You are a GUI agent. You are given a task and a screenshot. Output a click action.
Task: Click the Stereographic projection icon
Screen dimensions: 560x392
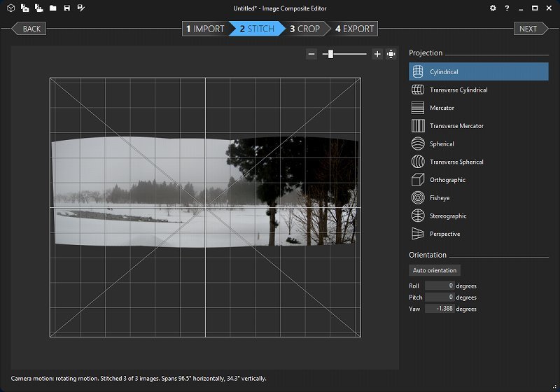point(418,216)
